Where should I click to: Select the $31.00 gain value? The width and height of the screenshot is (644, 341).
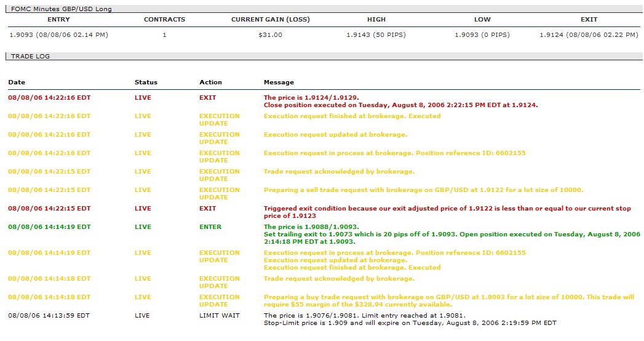270,35
